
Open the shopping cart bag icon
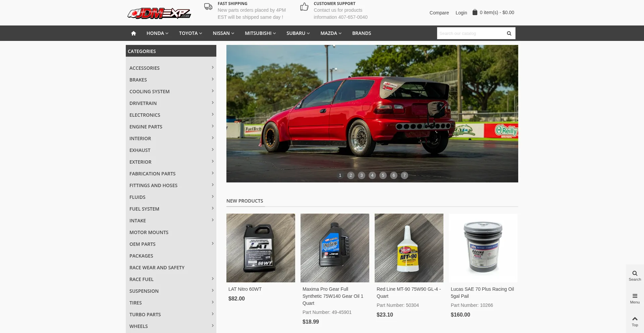pyautogui.click(x=475, y=12)
